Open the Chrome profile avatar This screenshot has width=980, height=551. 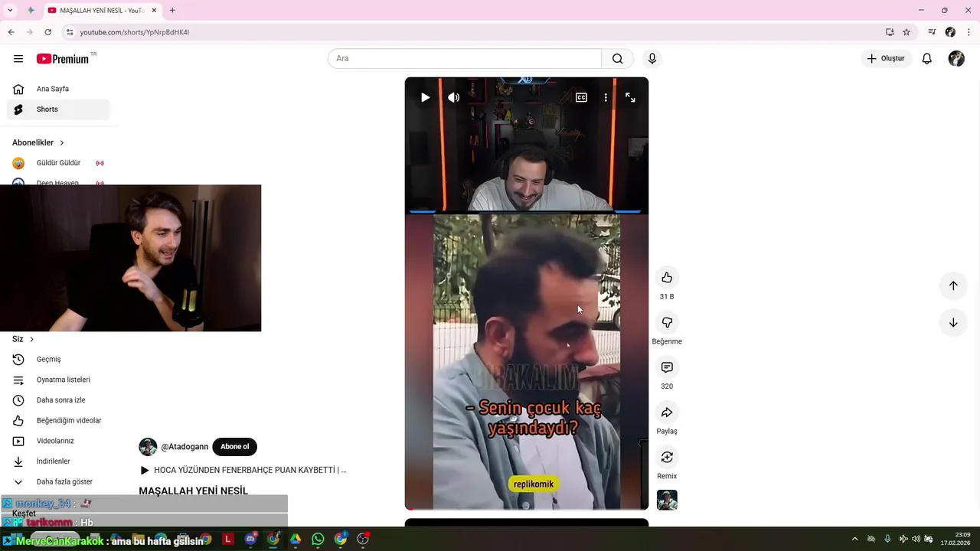[x=950, y=32]
